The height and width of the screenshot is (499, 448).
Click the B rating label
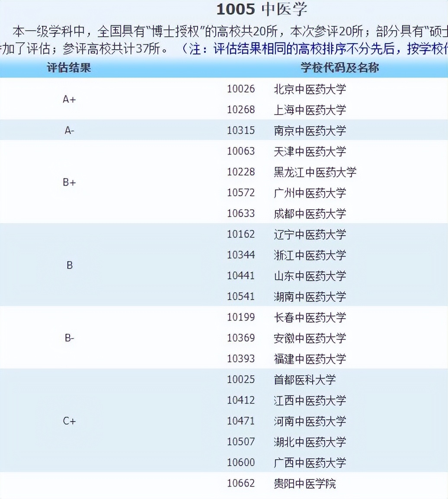tap(69, 265)
